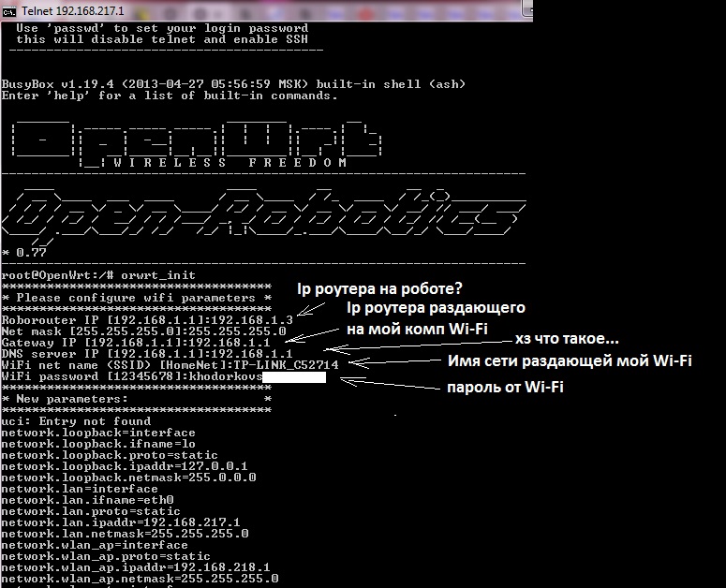Image resolution: width=726 pixels, height=588 pixels.
Task: Click the 'root@OpenWrt:/# orwrt_init' prompt line
Action: point(98,275)
